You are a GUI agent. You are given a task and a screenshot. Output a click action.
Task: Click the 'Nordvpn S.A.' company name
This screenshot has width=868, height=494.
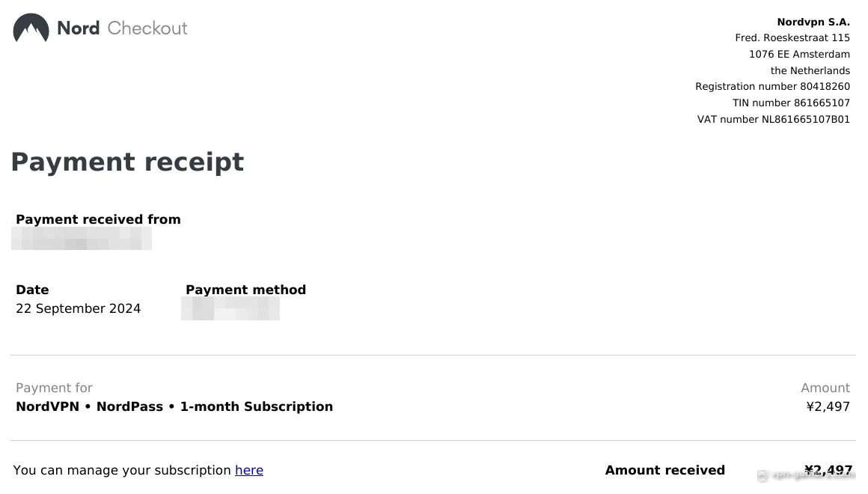813,22
